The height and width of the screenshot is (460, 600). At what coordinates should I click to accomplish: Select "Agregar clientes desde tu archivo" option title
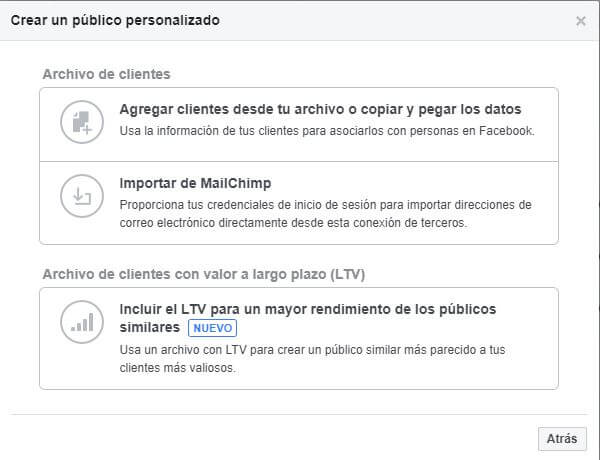point(320,109)
